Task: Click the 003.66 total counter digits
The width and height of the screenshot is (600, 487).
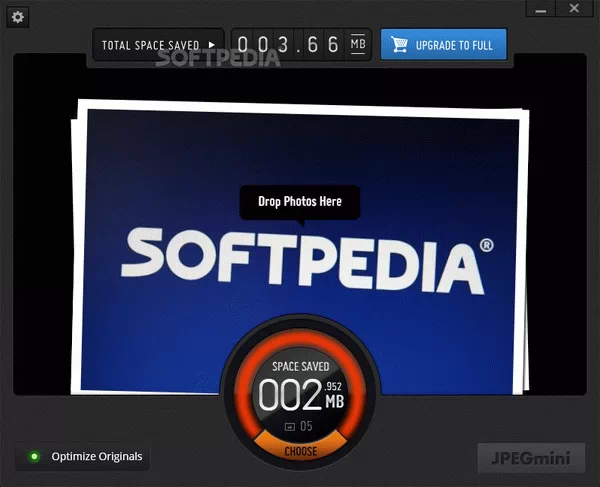Action: click(x=289, y=45)
